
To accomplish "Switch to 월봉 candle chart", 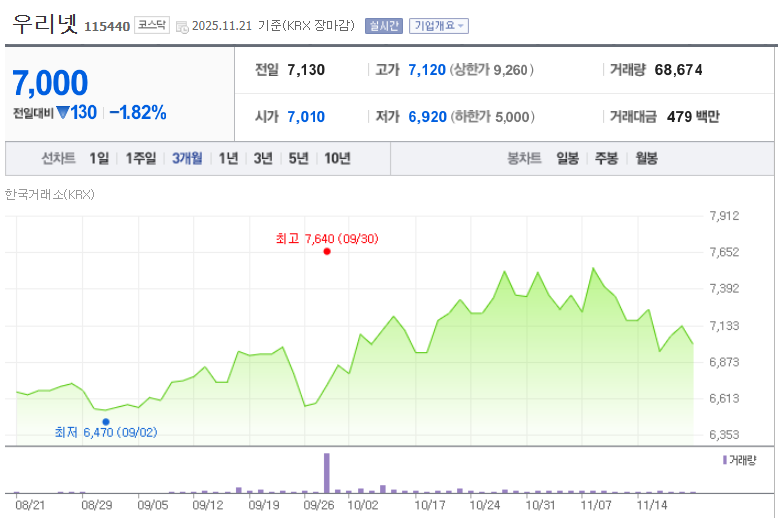I will click(647, 158).
